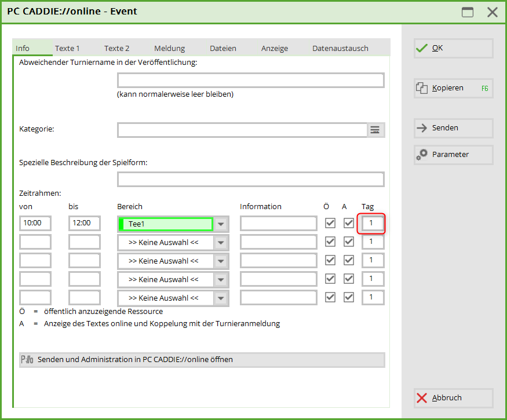
Task: Toggle A checkbox in fourth row
Action: [x=349, y=279]
